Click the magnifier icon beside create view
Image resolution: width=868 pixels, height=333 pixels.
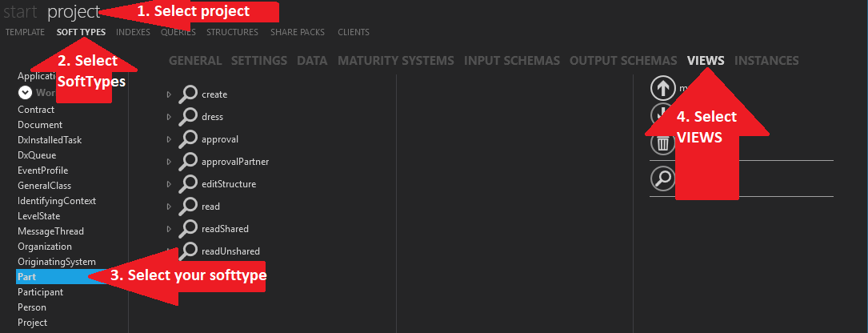click(x=188, y=94)
